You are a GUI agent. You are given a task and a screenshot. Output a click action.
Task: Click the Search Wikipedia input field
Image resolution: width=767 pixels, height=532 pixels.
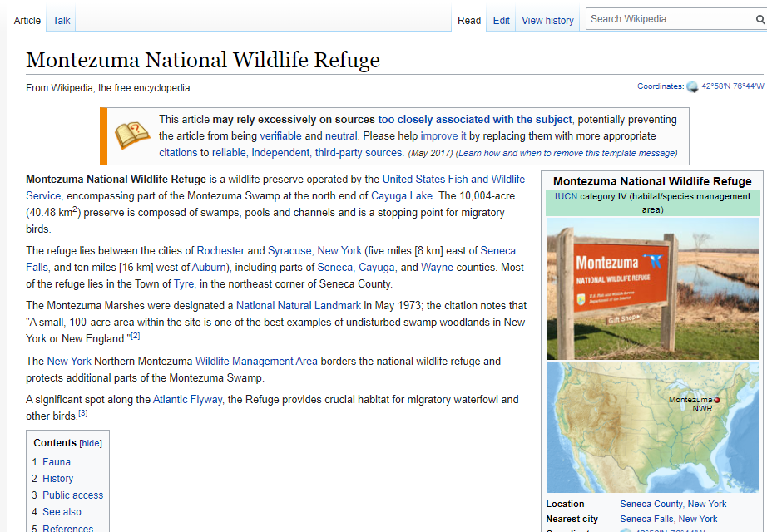671,19
